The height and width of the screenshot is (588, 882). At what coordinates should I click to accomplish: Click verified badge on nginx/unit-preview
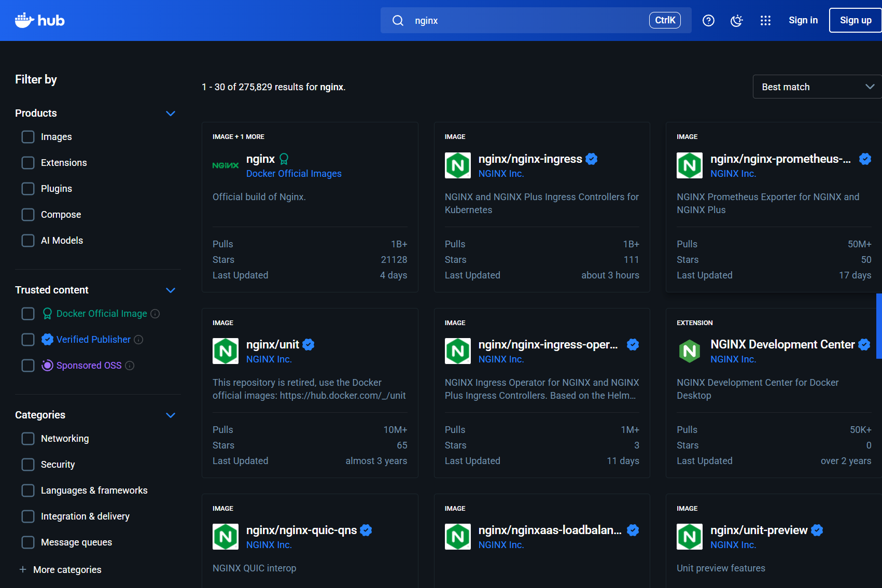(x=817, y=530)
